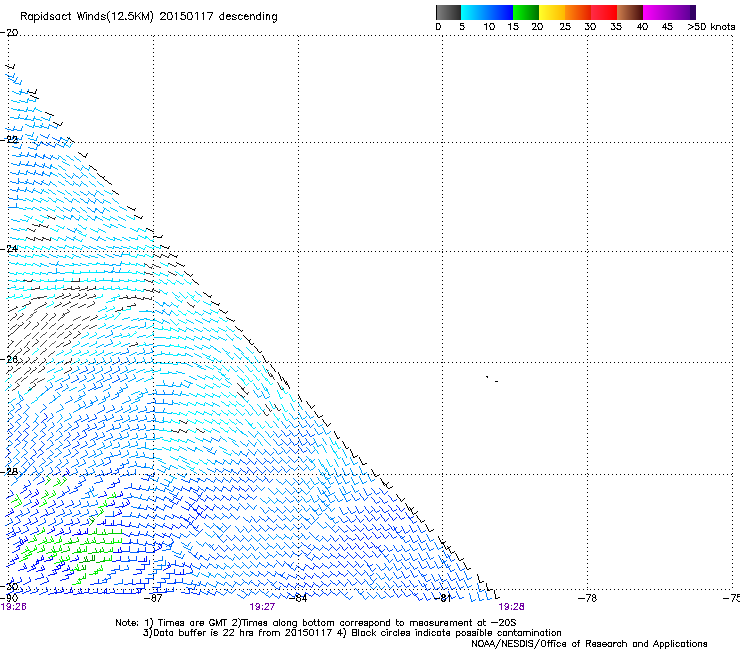Image resolution: width=740 pixels, height=650 pixels.
Task: Click the latitude label '-28'
Action: click(x=9, y=472)
